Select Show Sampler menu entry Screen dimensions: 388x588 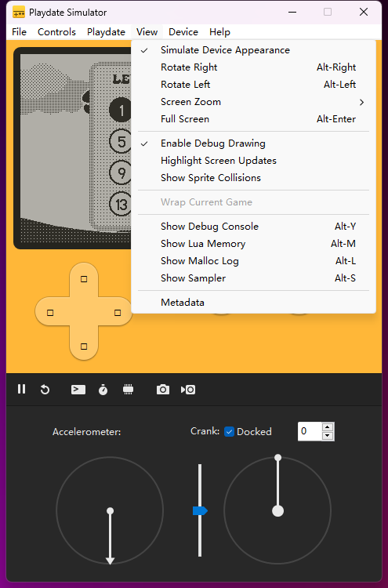253,278
